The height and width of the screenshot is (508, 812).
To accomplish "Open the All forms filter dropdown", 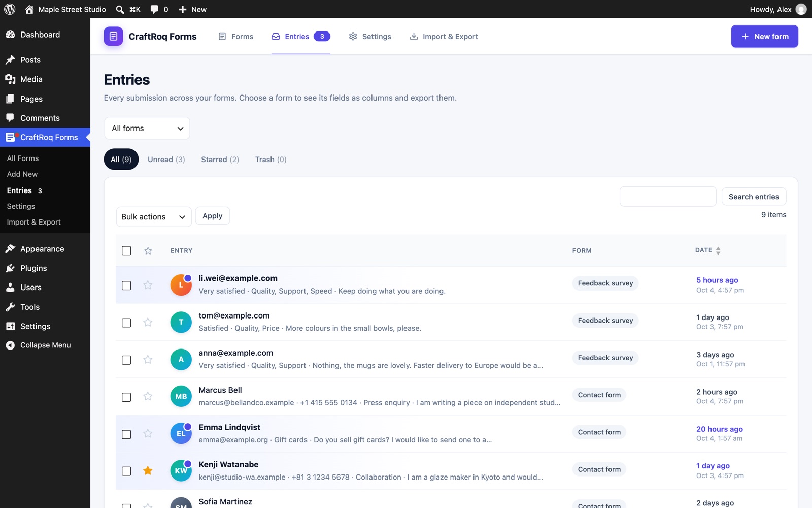I will pyautogui.click(x=147, y=128).
